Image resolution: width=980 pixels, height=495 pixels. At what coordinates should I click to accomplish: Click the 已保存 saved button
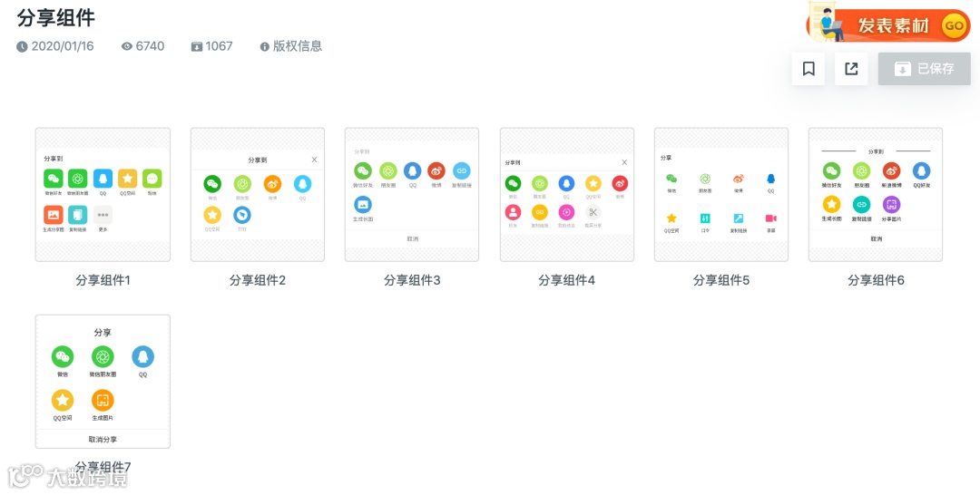925,69
